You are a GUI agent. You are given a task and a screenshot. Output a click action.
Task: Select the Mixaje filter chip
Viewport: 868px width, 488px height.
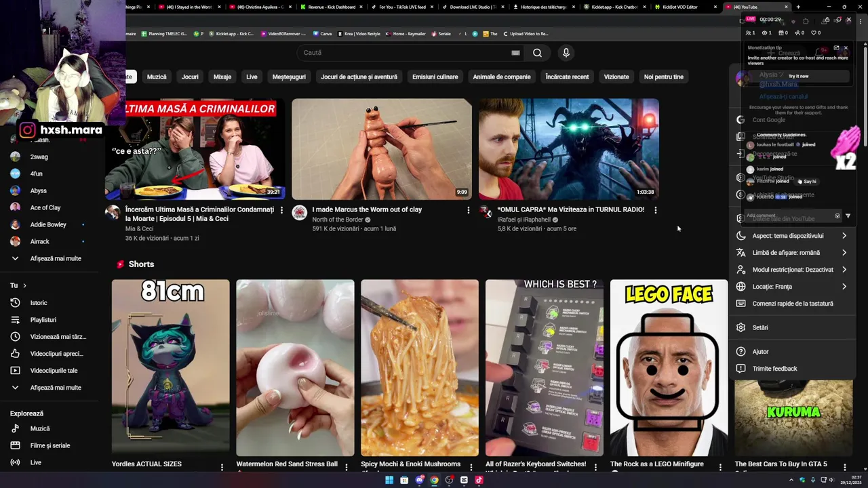[222, 77]
